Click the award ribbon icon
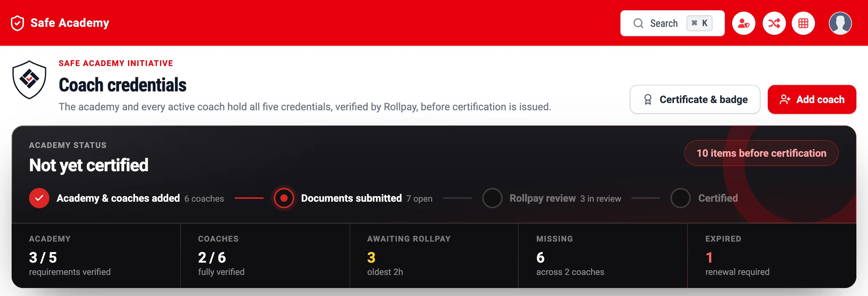 click(x=648, y=99)
